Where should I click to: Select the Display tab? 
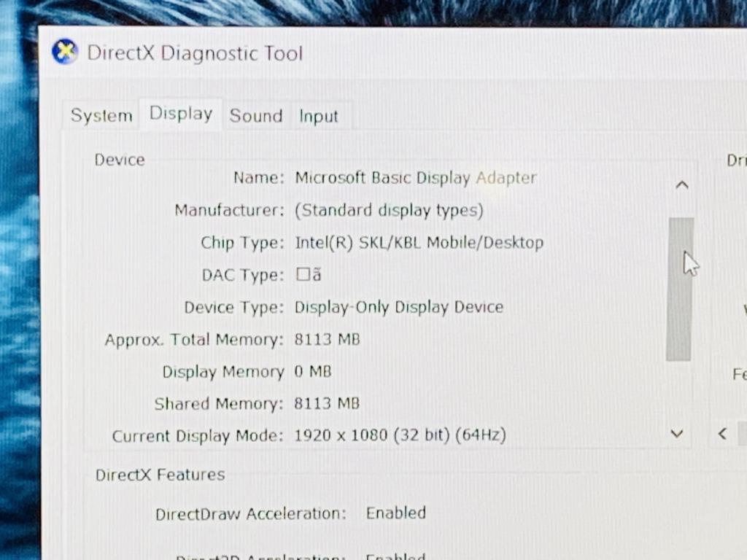181,114
